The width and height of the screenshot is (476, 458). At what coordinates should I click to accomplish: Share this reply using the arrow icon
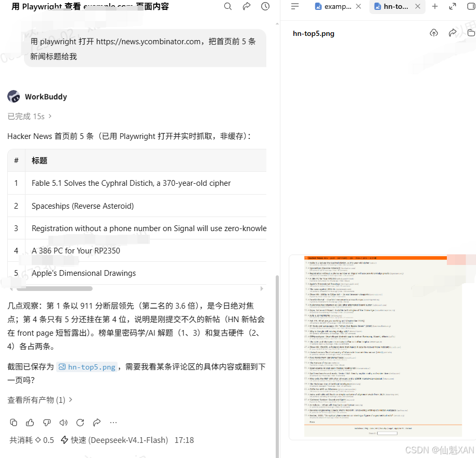(97, 423)
